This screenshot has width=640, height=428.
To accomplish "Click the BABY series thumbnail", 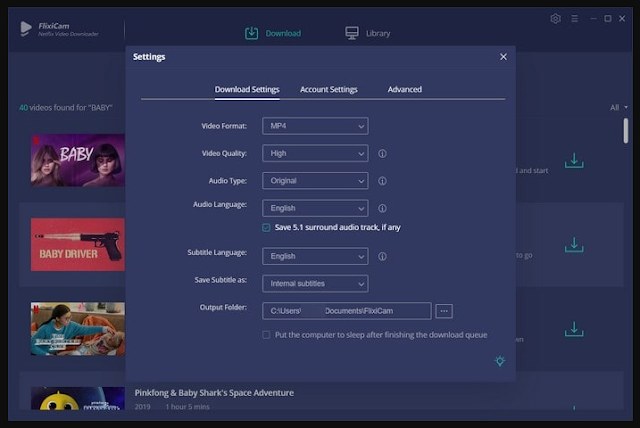I will [78, 160].
